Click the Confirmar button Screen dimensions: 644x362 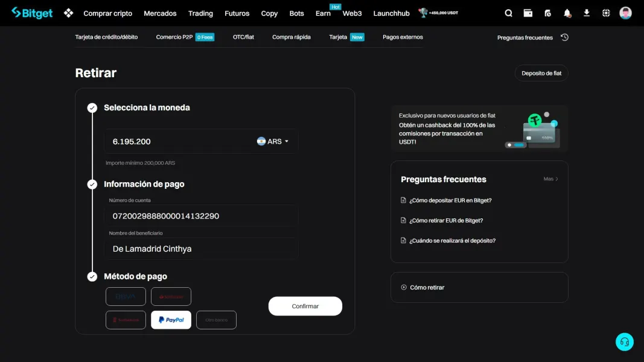pyautogui.click(x=305, y=306)
